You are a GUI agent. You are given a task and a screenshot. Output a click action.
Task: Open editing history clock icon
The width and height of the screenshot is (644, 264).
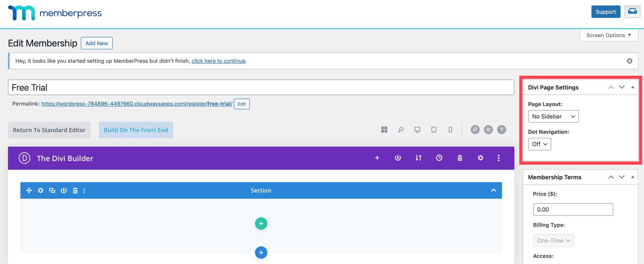tap(439, 158)
